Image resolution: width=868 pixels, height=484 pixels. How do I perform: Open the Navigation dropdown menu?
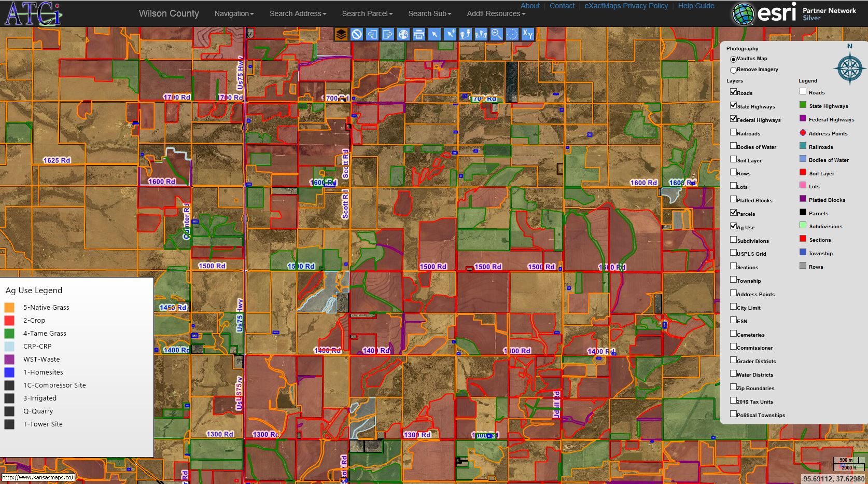pos(234,13)
